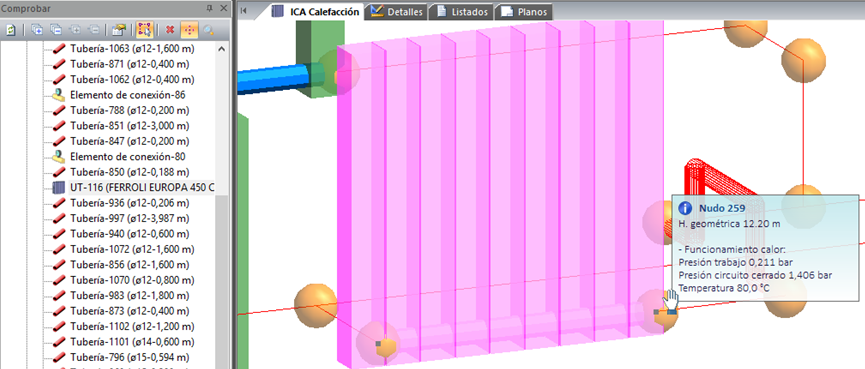Open the properties icon with hand
The image size is (865, 369).
(x=118, y=30)
